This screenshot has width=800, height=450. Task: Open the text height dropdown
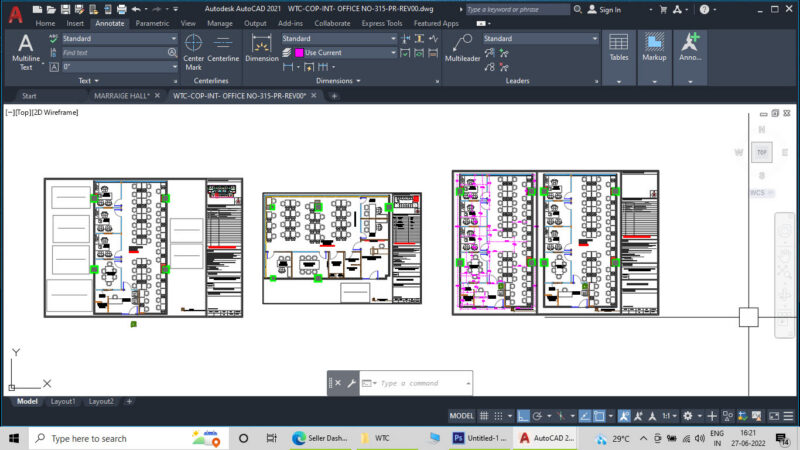tap(119, 67)
